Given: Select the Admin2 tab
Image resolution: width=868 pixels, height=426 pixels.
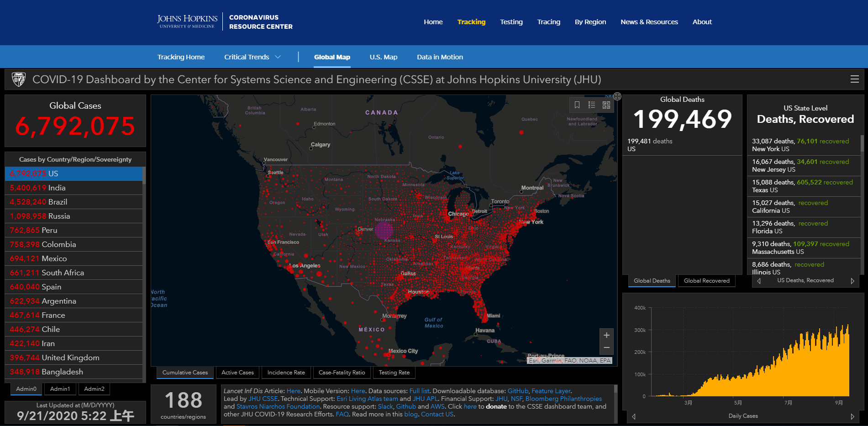Looking at the screenshot, I should (x=95, y=389).
